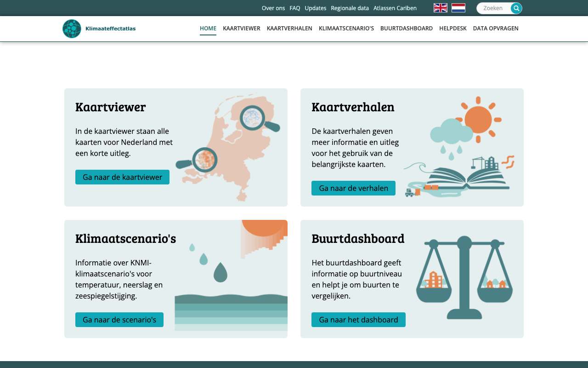This screenshot has width=588, height=368.
Task: Click the Buurtdashboard card heading
Action: click(358, 239)
